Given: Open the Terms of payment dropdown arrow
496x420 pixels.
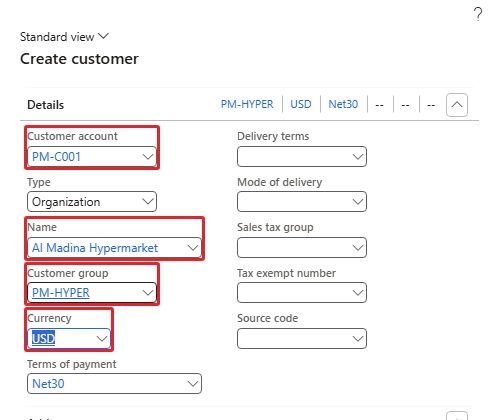Looking at the screenshot, I should tap(193, 384).
